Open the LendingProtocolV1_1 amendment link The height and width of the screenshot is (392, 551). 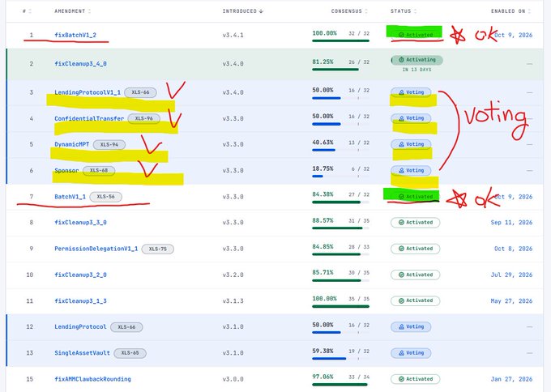click(x=88, y=92)
